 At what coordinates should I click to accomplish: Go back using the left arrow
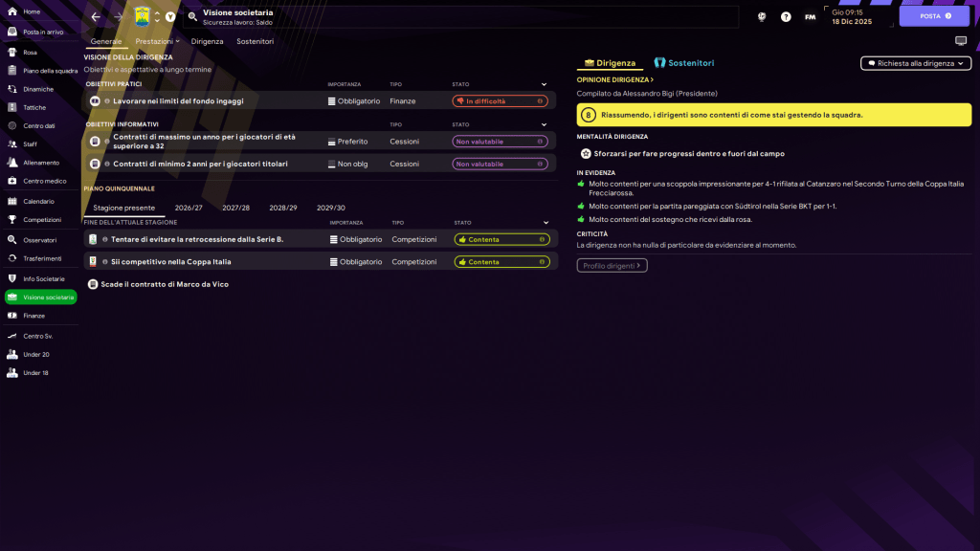[x=95, y=17]
